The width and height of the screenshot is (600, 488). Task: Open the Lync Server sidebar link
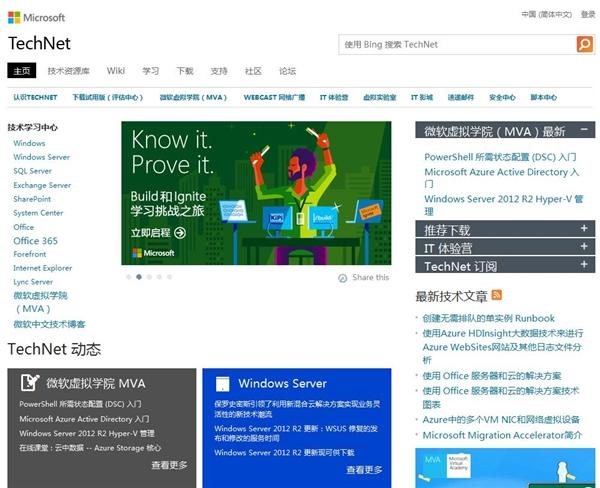(33, 282)
